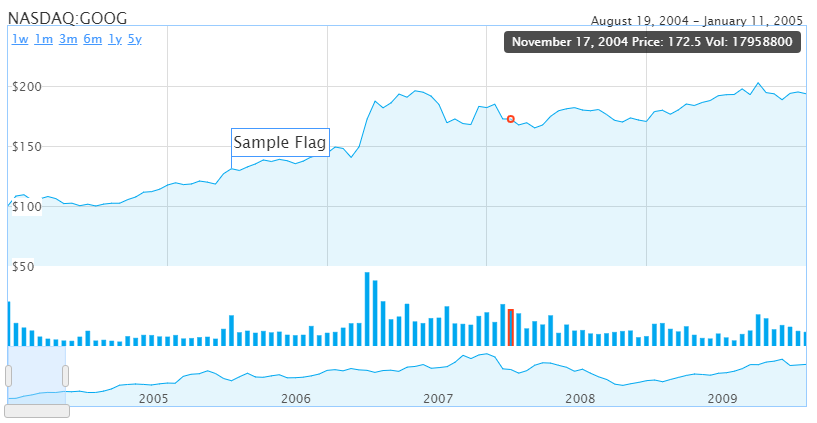Click the 2006 label in navigator
Viewport: 817px width, 423px height.
pyautogui.click(x=296, y=399)
